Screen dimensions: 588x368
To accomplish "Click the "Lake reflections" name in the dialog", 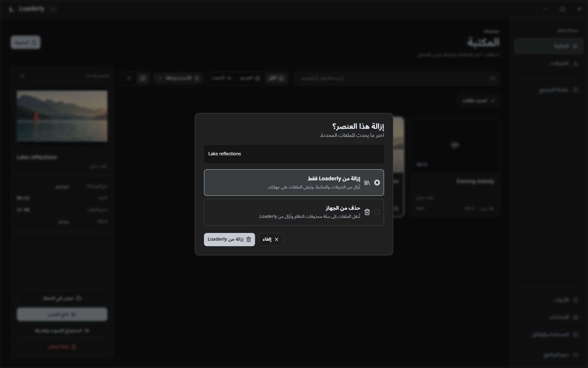I will 225,154.
